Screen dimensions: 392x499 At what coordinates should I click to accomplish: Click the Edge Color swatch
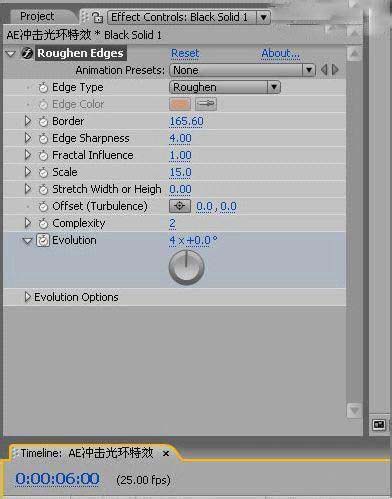(x=180, y=104)
